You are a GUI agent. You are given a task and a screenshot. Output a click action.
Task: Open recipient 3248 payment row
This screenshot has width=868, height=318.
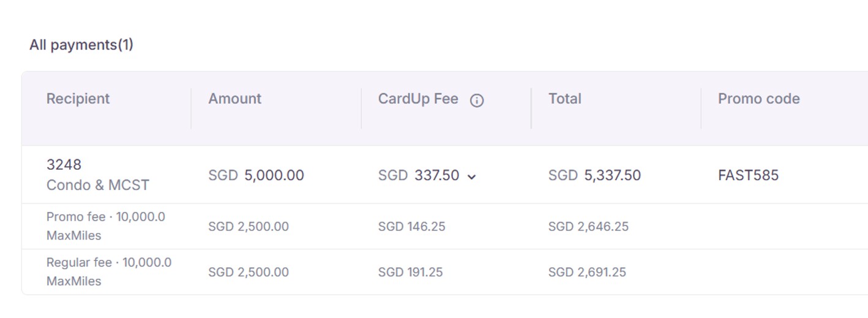444,175
